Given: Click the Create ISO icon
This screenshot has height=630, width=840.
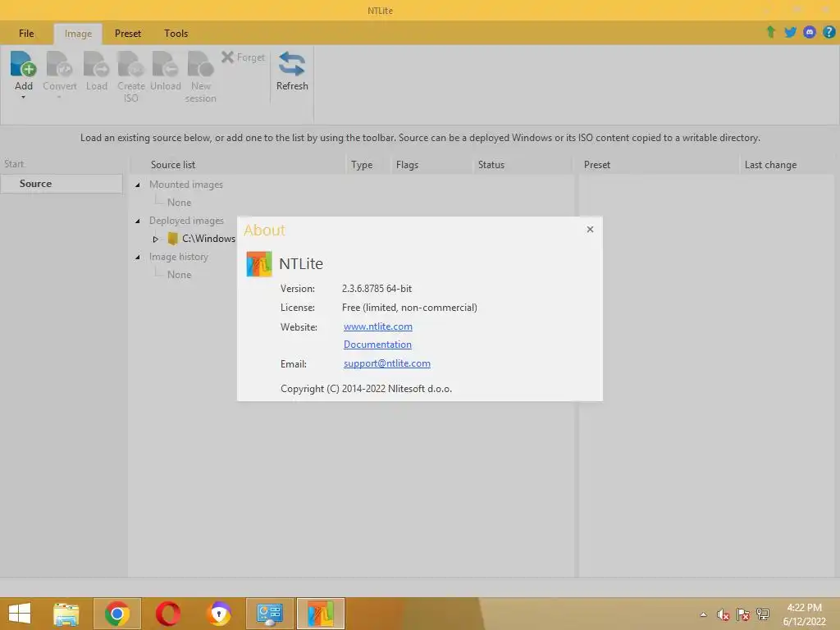Looking at the screenshot, I should click(x=130, y=64).
